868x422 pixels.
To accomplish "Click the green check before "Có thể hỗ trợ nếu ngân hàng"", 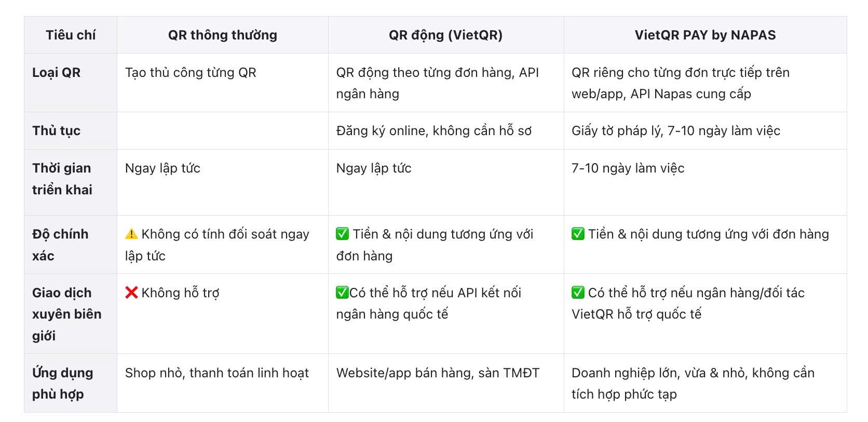I will 578,293.
